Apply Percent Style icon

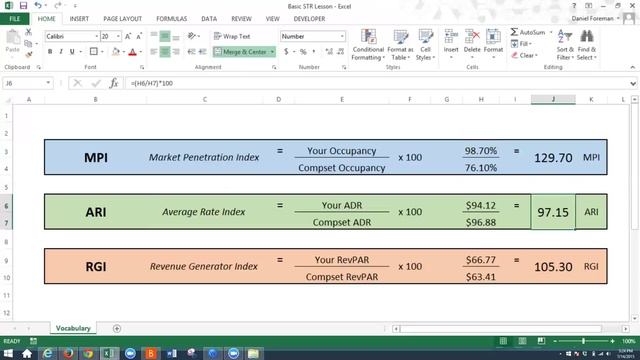coord(303,52)
